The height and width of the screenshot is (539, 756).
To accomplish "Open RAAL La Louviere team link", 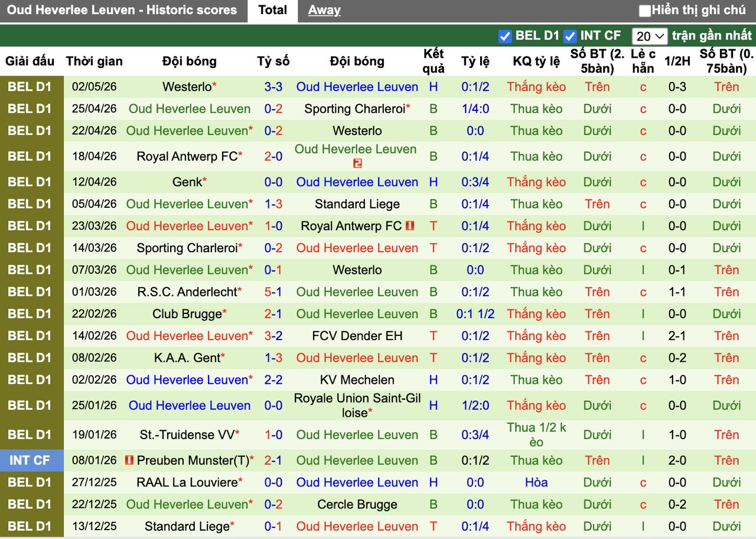I will coord(187,482).
